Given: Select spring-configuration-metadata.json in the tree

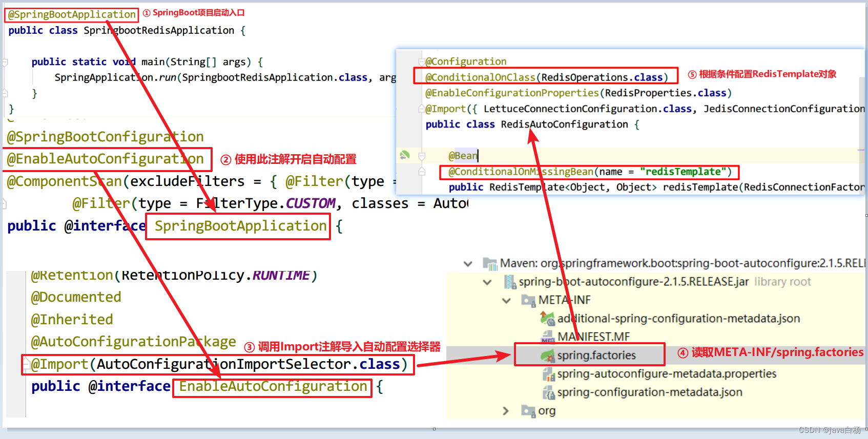Looking at the screenshot, I should 650,392.
